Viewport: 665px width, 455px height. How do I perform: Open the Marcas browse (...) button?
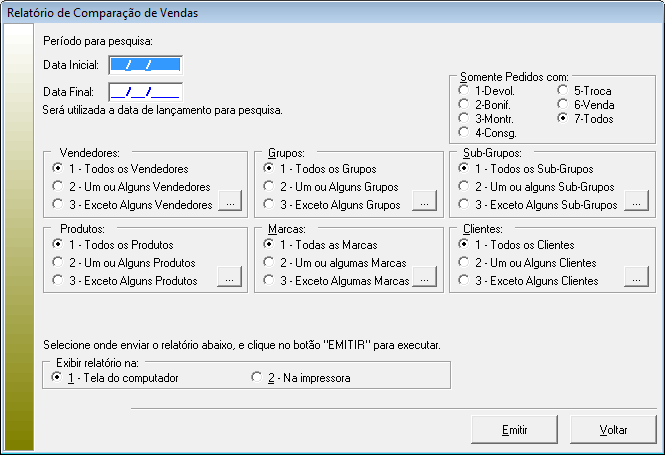[425, 280]
